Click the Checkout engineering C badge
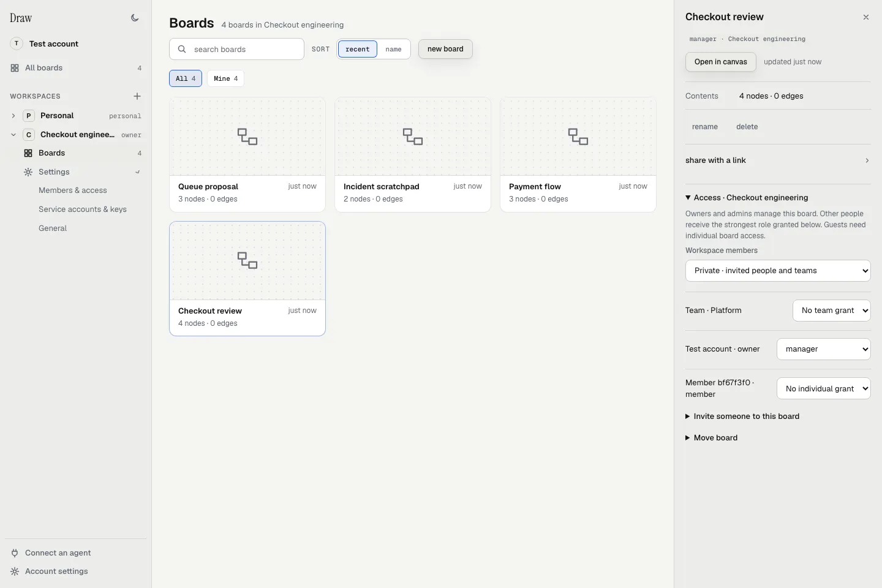Viewport: 882px width, 588px height. (x=29, y=135)
